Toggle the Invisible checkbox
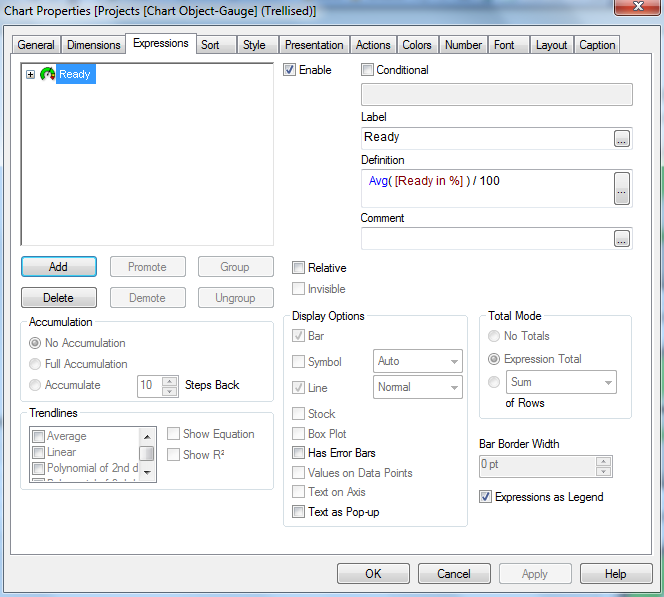 298,289
